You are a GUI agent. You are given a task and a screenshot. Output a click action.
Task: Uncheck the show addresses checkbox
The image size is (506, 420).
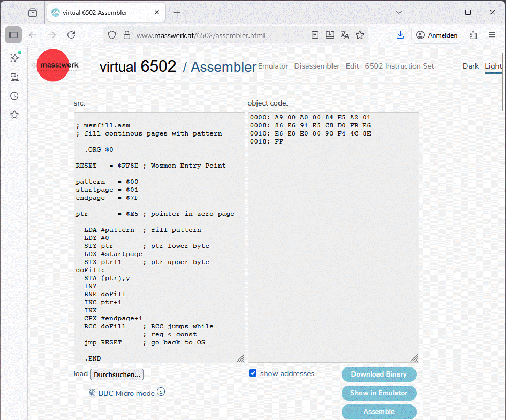253,373
